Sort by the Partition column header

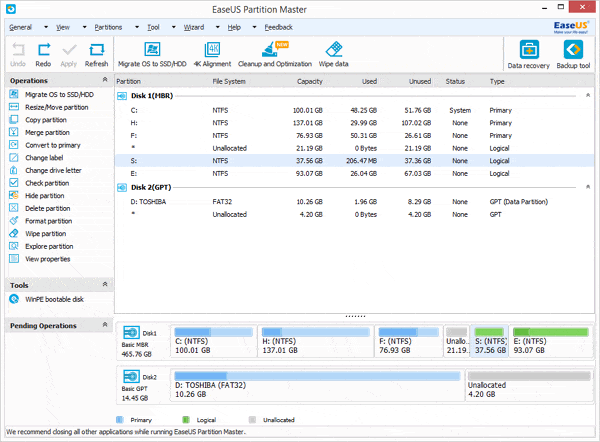(129, 81)
